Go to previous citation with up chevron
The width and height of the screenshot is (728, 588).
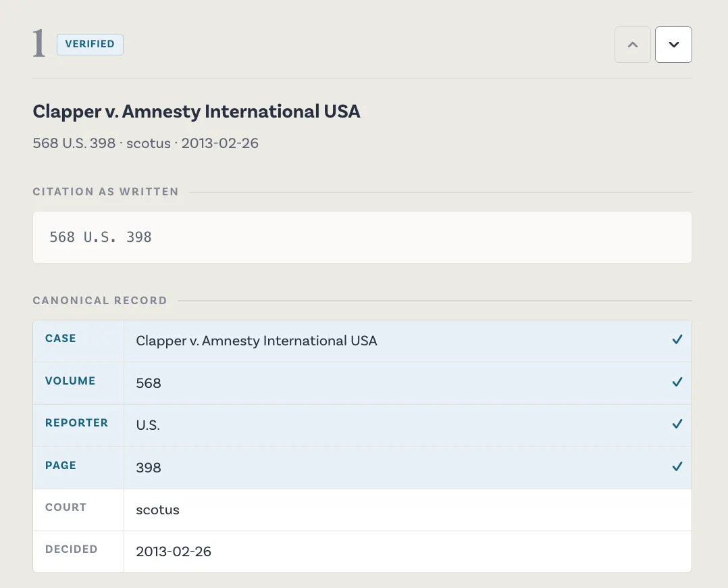point(632,45)
